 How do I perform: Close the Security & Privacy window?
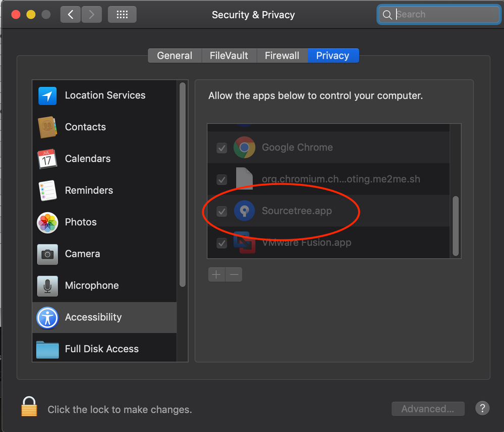point(16,15)
